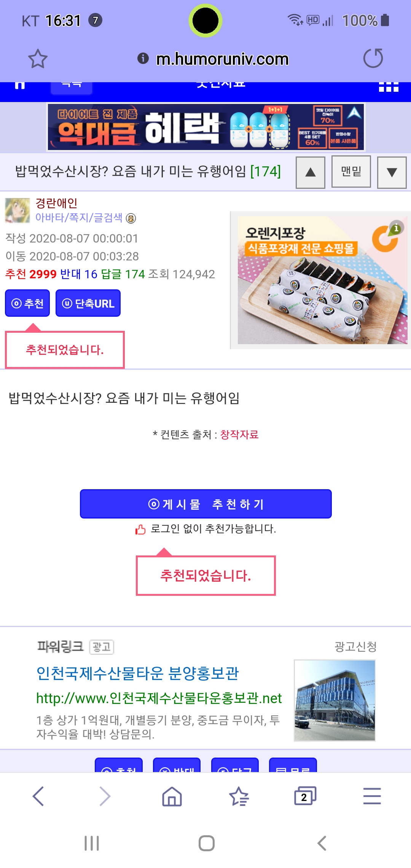Copy the short link via 단축URL button

pyautogui.click(x=88, y=303)
